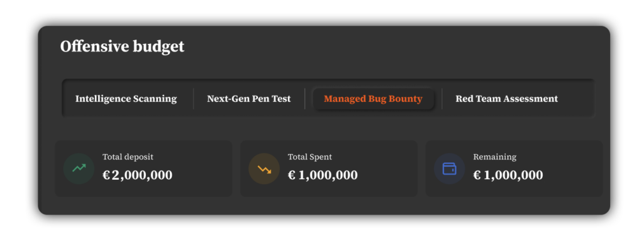Viewport: 644px width, 244px height.
Task: Switch to the Next-Gen Pen Test tab
Action: coord(249,99)
